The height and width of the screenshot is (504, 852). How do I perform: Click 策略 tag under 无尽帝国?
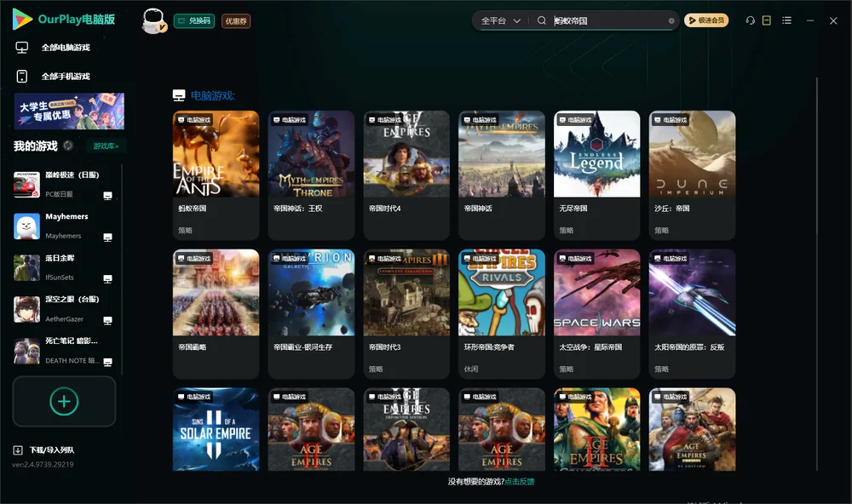click(567, 230)
